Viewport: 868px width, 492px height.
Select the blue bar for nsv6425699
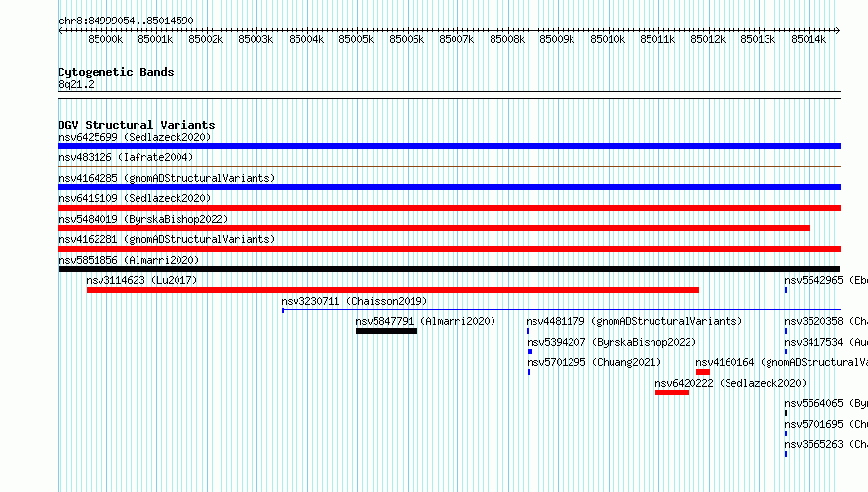449,146
